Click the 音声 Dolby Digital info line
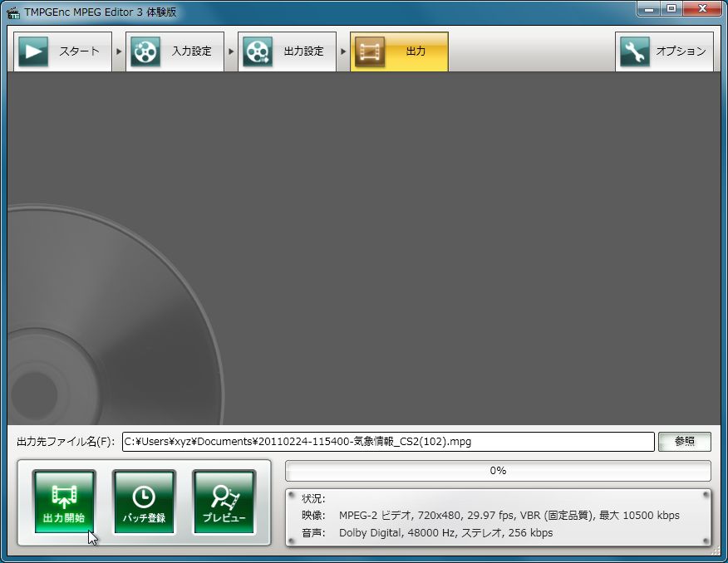The width and height of the screenshot is (728, 563). 427,533
